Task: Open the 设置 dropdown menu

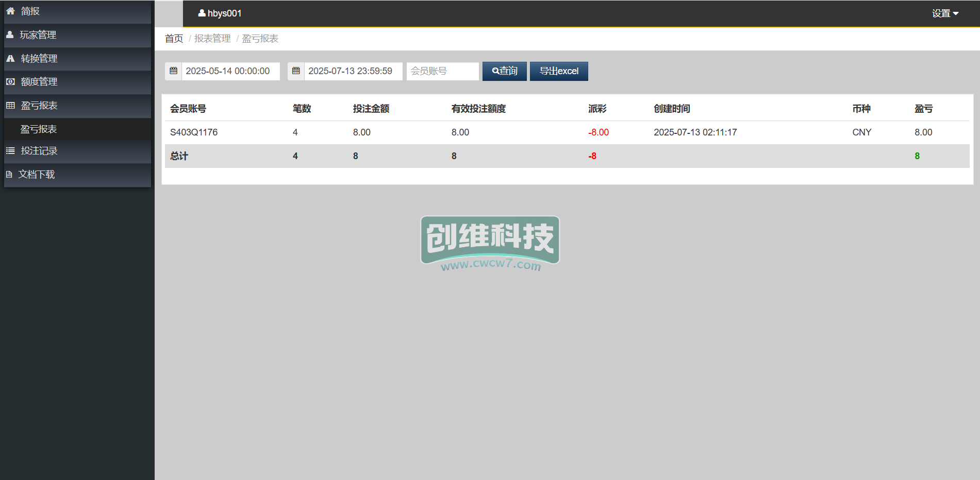Action: coord(945,13)
